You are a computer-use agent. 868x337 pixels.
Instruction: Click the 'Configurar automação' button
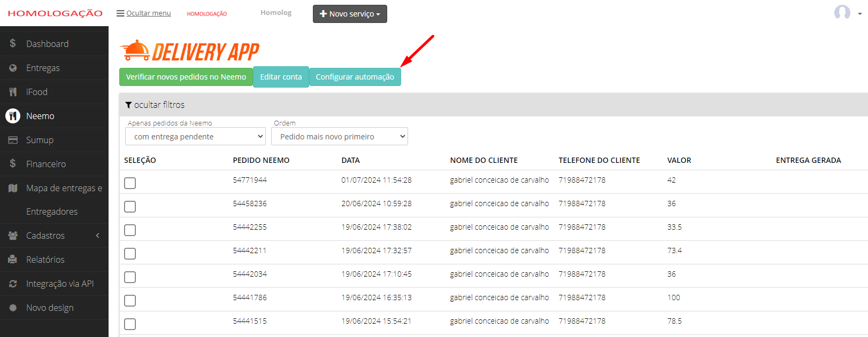click(355, 77)
